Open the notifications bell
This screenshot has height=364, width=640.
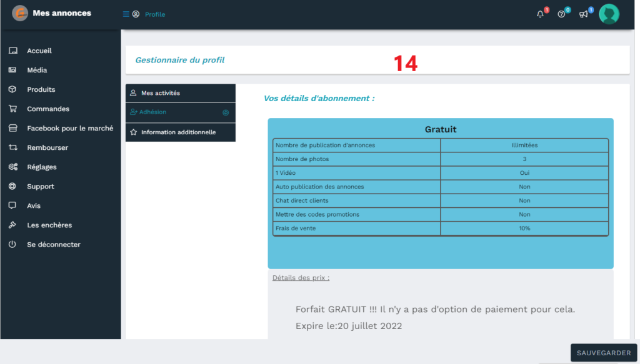point(540,14)
